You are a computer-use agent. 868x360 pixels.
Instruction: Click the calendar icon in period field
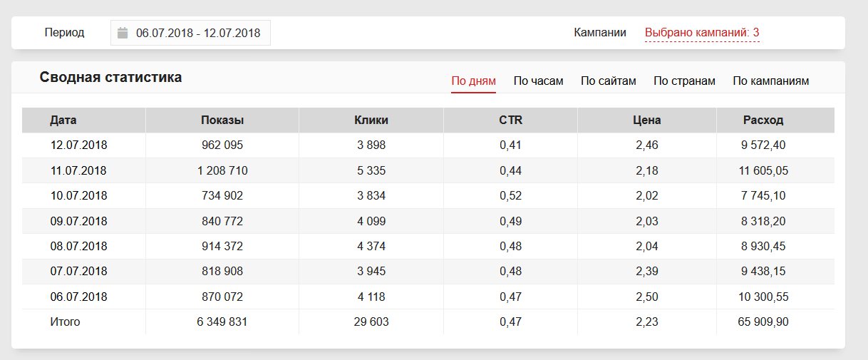coord(123,33)
